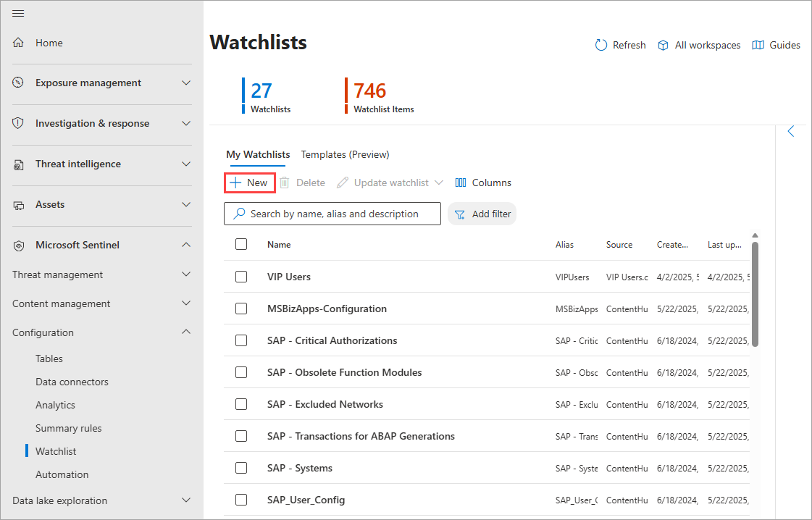Open the MSBizApps-Configuration watchlist name
The width and height of the screenshot is (812, 520).
point(327,309)
